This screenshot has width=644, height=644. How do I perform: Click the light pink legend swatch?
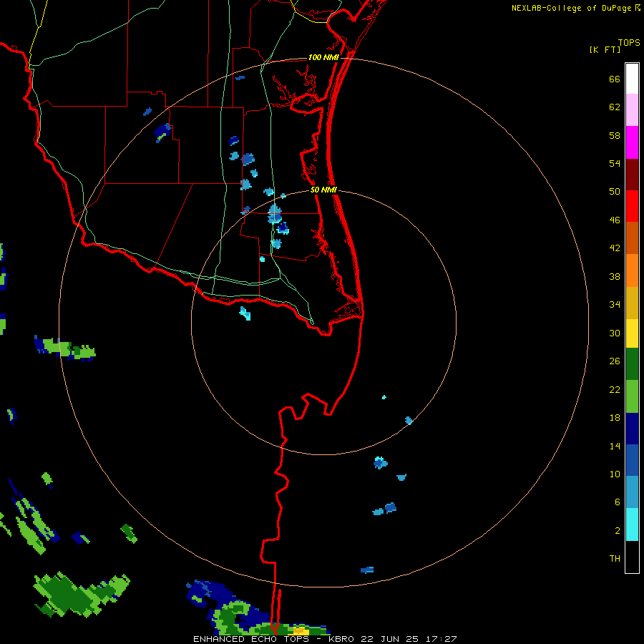coord(632,109)
